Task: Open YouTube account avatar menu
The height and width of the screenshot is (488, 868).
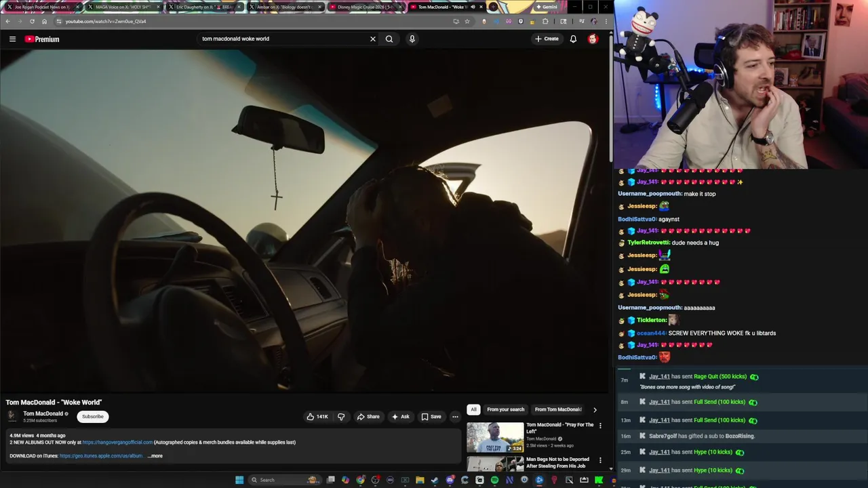Action: tap(593, 39)
